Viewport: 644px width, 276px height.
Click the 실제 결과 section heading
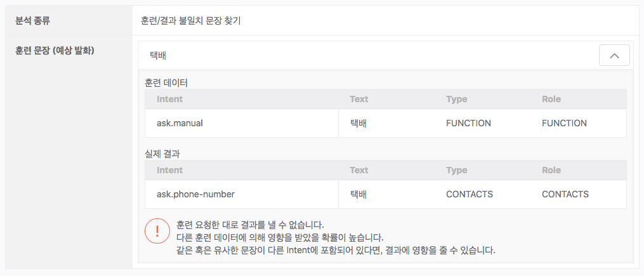click(163, 154)
